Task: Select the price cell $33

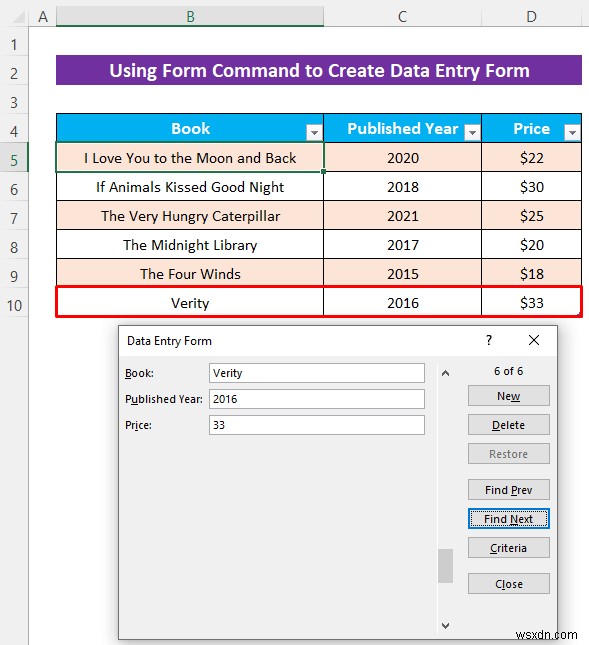Action: [x=531, y=303]
